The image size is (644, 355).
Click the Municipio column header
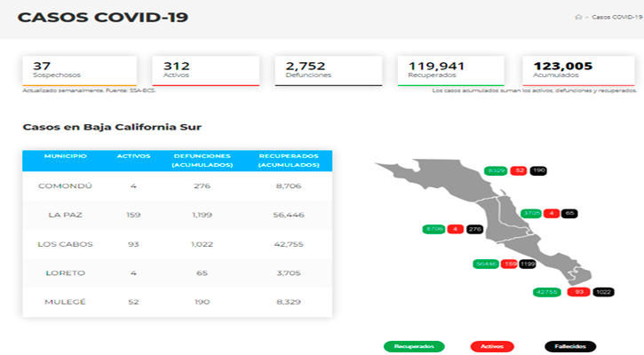[66, 156]
